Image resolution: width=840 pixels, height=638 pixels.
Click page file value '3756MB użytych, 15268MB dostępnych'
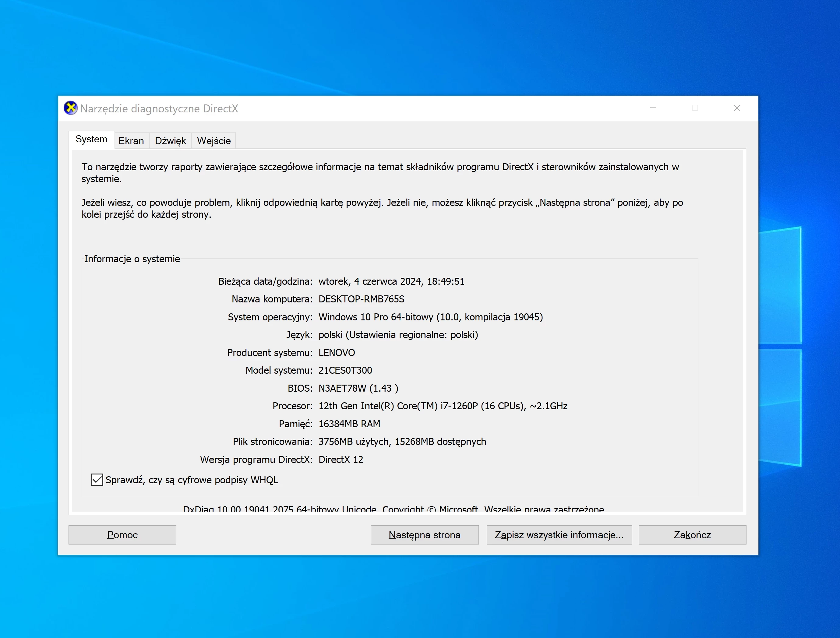402,442
